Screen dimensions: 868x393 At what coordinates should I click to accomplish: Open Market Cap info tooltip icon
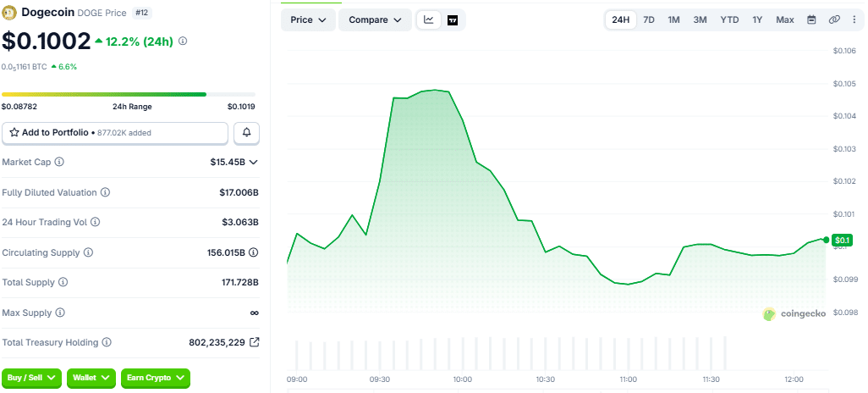[59, 162]
